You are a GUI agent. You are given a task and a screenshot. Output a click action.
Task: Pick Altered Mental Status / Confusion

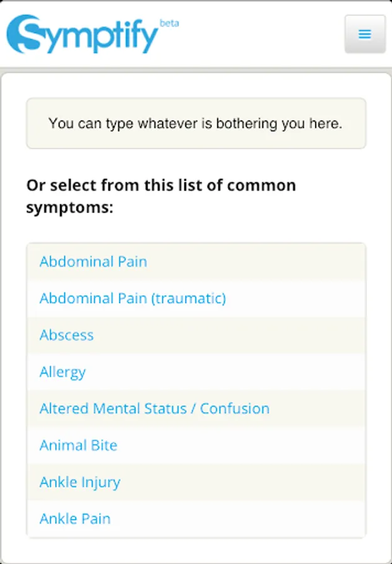[x=154, y=409]
